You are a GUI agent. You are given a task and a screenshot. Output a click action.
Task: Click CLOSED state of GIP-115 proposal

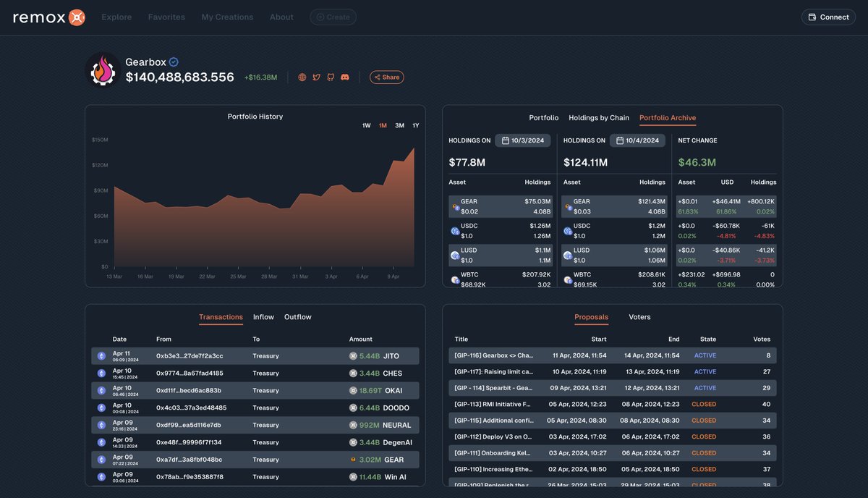point(704,421)
